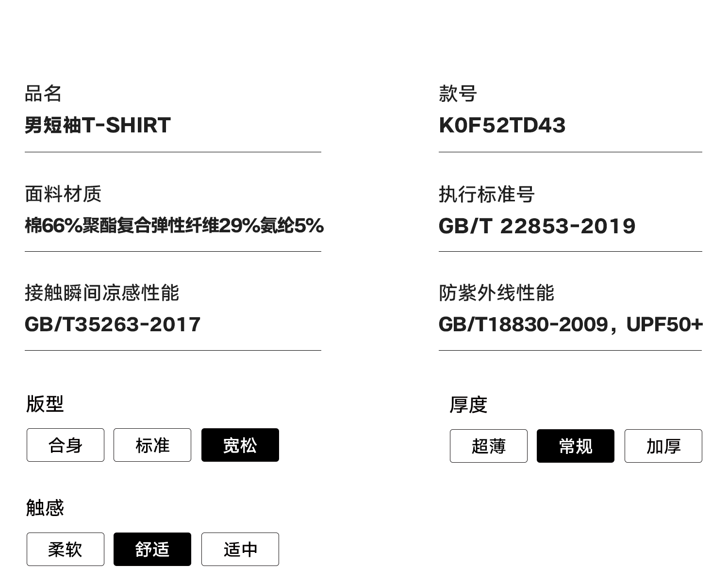Click the 版型 section label
Image resolution: width=728 pixels, height=582 pixels.
click(45, 404)
